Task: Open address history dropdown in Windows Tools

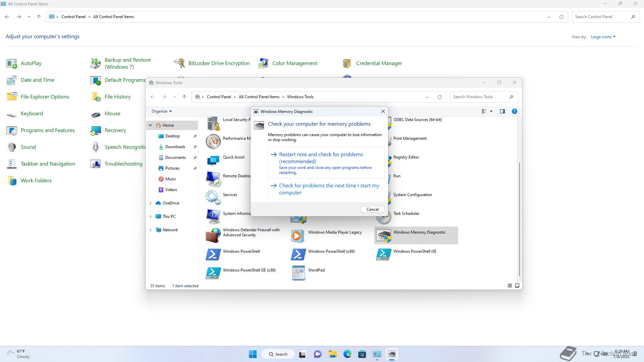Action: coord(427,97)
